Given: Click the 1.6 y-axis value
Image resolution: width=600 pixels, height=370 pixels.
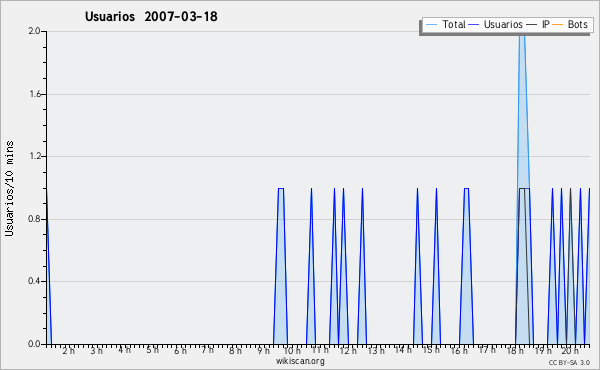Looking at the screenshot, I should tap(34, 94).
